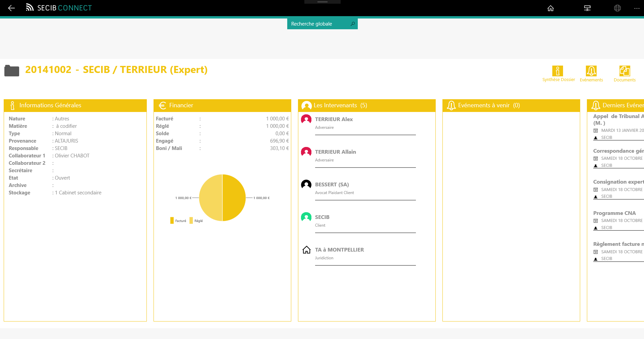Click the ALTAJURIS provenance value
The width and height of the screenshot is (644, 339).
67,141
